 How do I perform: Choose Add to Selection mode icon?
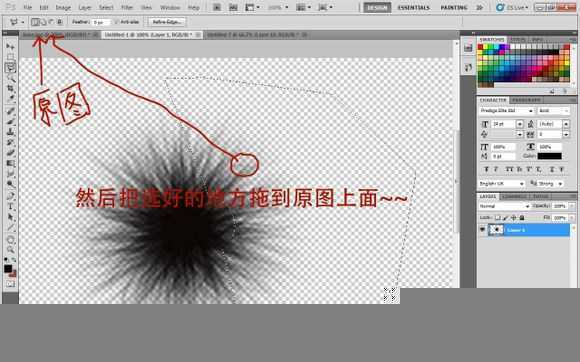(43, 22)
